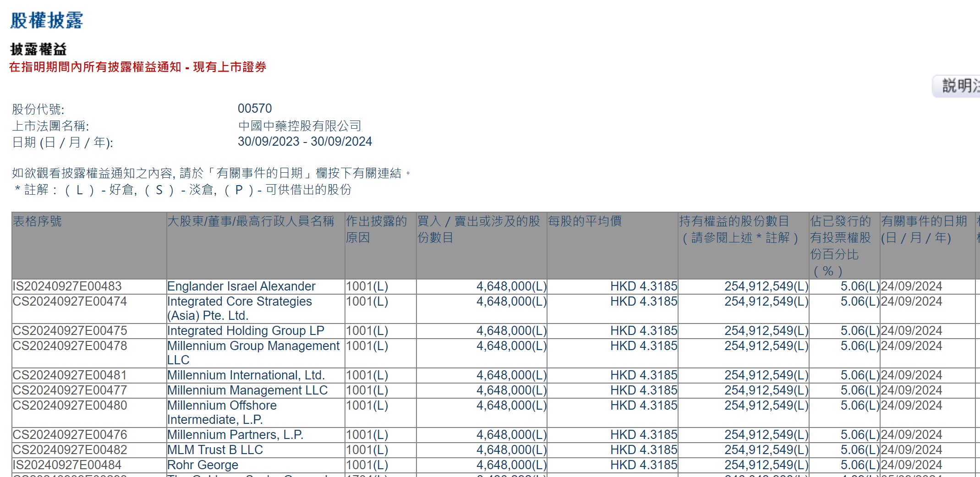Open event date in MLM Trust B LLC row
The image size is (980, 477).
912,450
